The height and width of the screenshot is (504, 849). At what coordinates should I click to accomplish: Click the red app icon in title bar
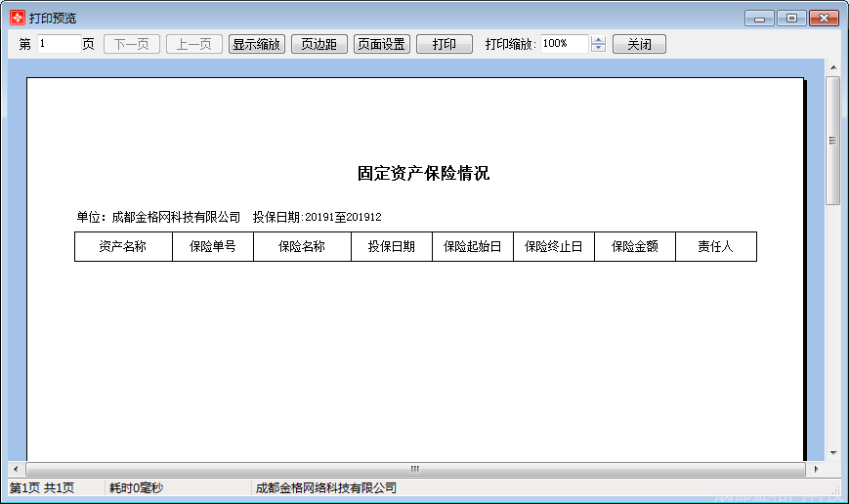18,18
